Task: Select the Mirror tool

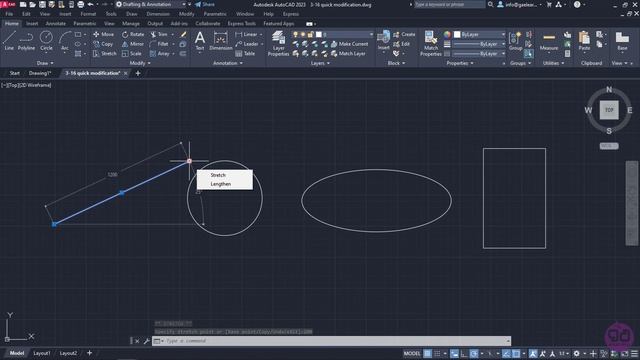Action: [x=133, y=44]
